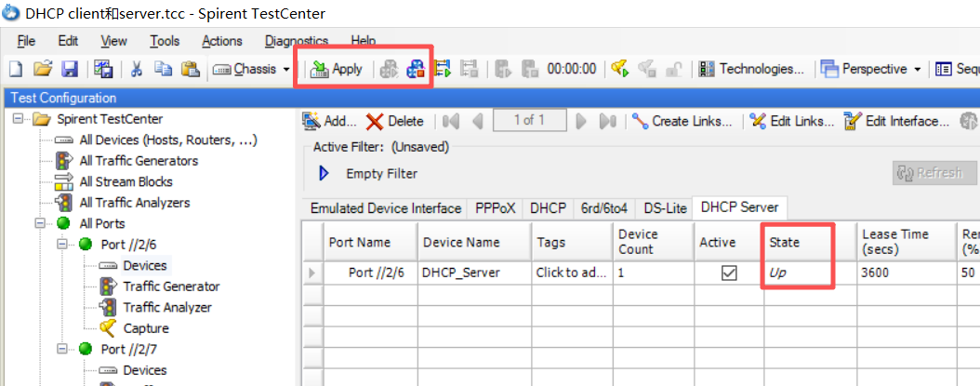
Task: Cut the selected item using scissors icon
Action: click(137, 69)
